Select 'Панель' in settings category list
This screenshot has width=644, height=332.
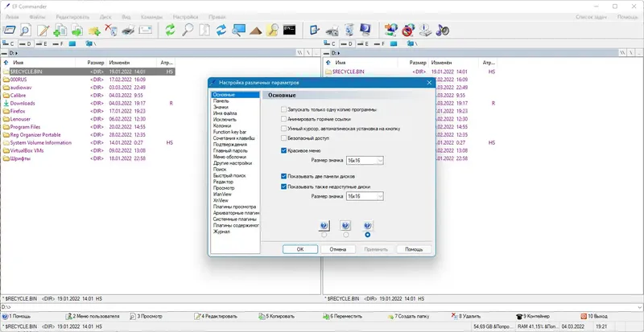point(221,100)
